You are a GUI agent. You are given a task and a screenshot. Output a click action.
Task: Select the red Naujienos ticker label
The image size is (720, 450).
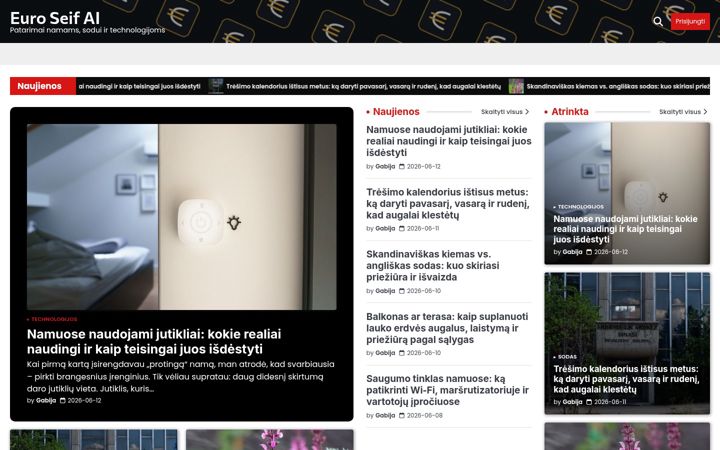(x=43, y=86)
